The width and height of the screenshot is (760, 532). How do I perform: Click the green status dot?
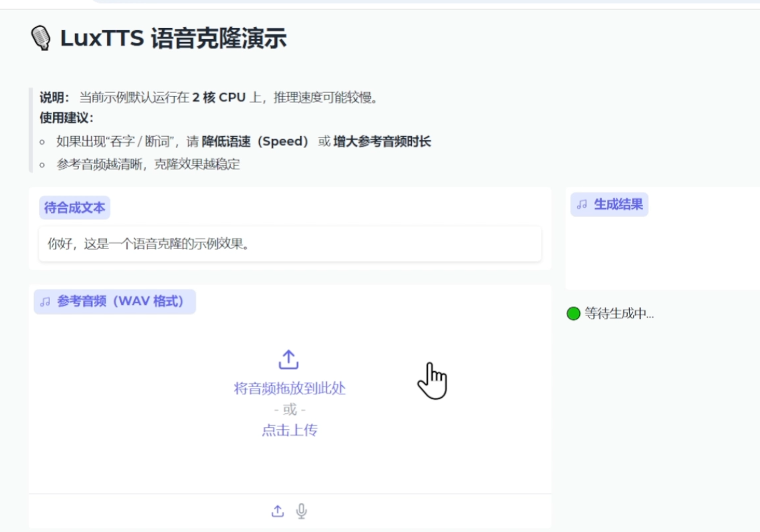[573, 313]
